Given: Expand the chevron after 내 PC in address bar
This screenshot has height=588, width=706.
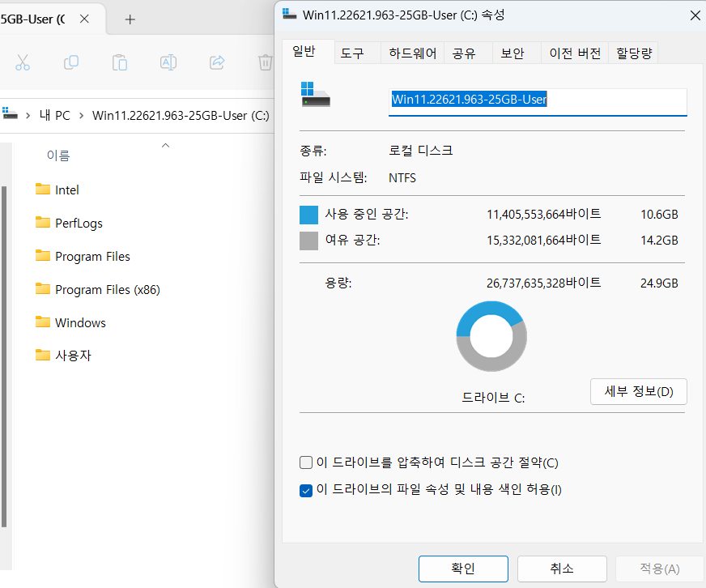Looking at the screenshot, I should [x=82, y=115].
